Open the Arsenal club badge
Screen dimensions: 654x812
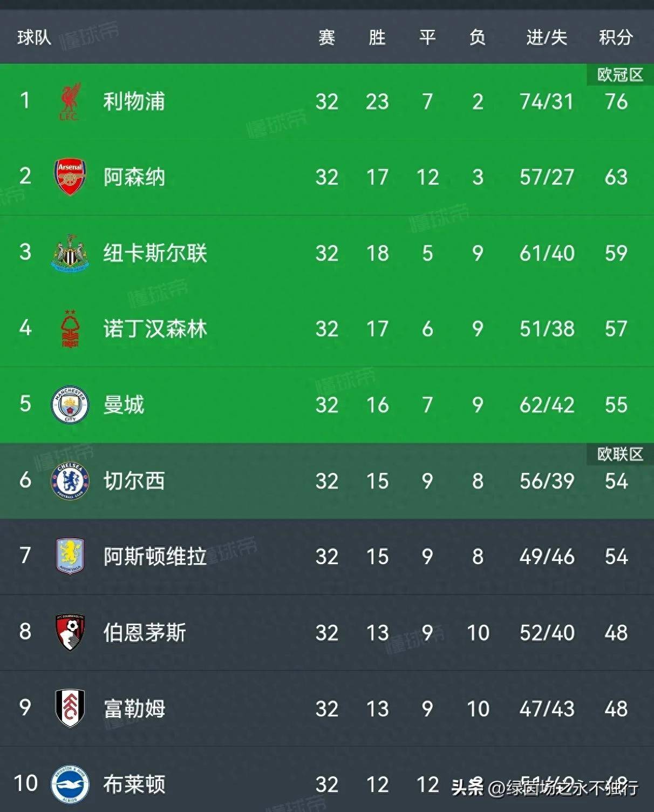(70, 177)
